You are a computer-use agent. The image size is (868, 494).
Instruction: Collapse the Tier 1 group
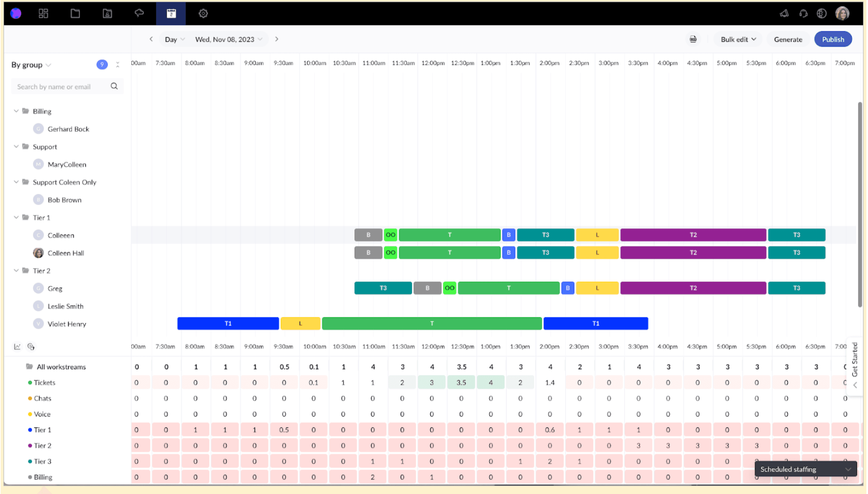click(x=16, y=217)
